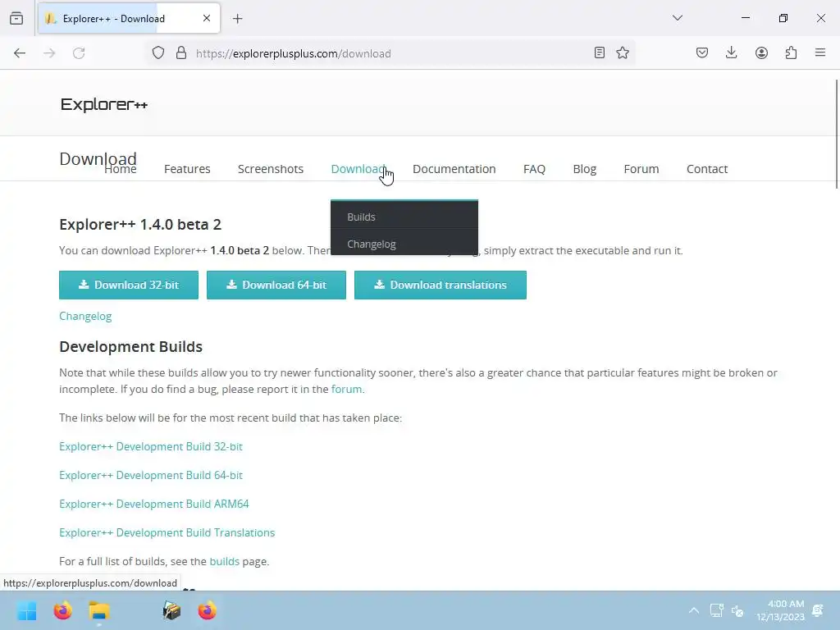Open the package box taskbar app
This screenshot has width=840, height=630.
click(171, 610)
